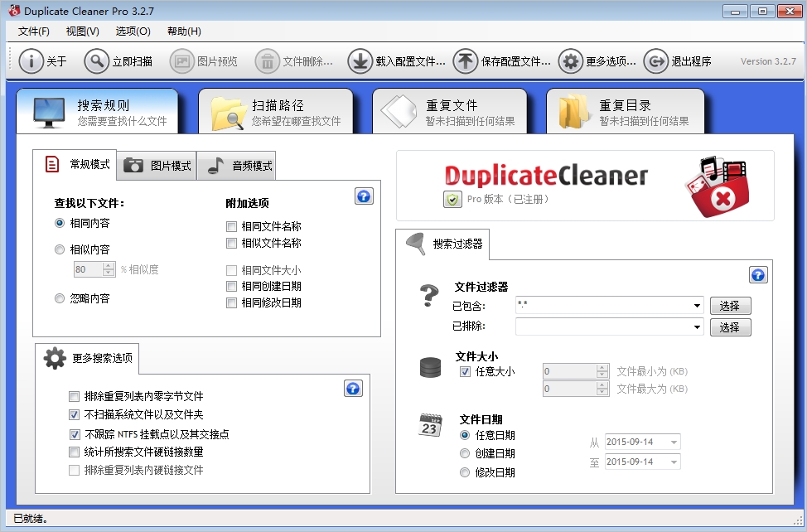Click folder magnifier icon on 扫描路径 tab

coord(229,114)
